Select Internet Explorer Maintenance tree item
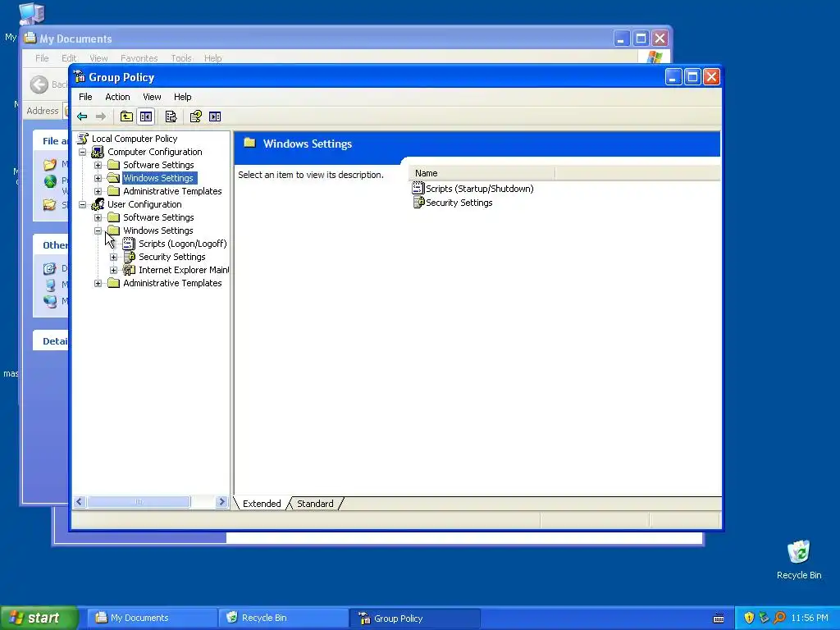 pyautogui.click(x=183, y=270)
